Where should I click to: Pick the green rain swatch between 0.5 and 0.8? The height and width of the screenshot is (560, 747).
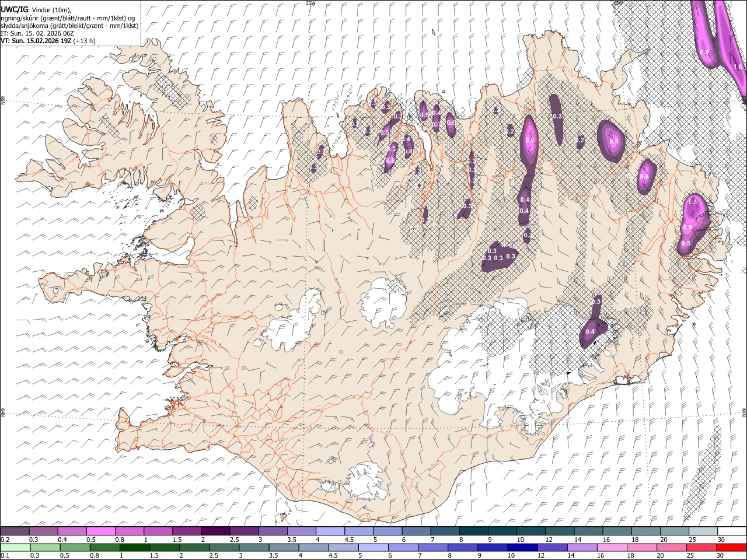point(75,548)
